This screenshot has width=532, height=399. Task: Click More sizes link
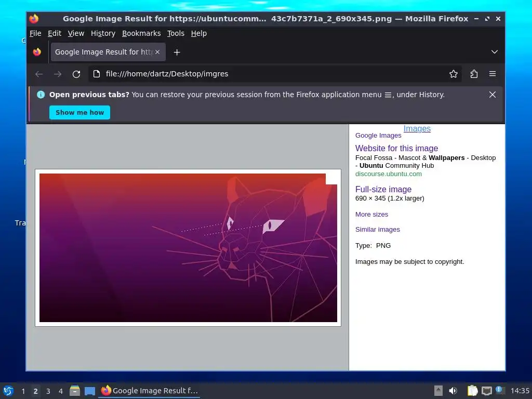[x=371, y=215]
